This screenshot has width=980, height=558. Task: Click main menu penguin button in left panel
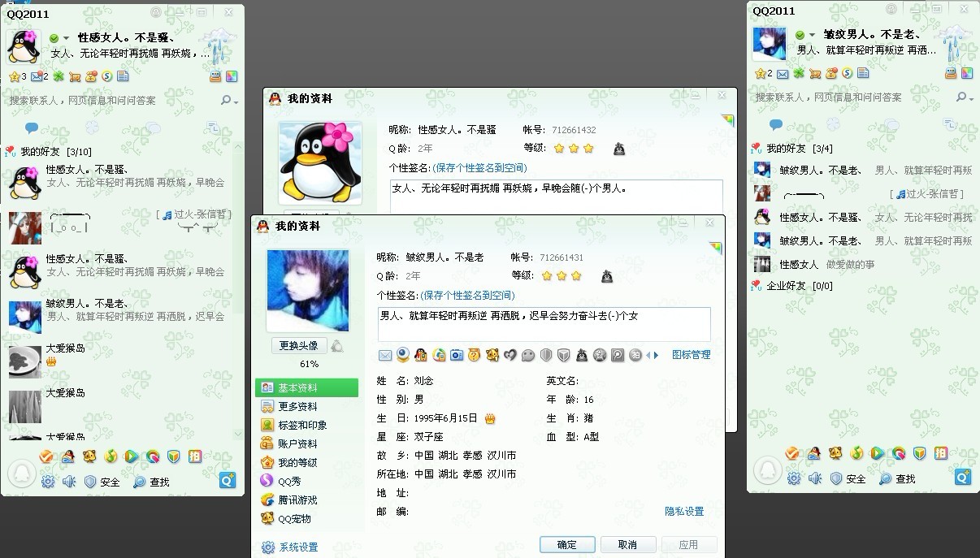22,474
